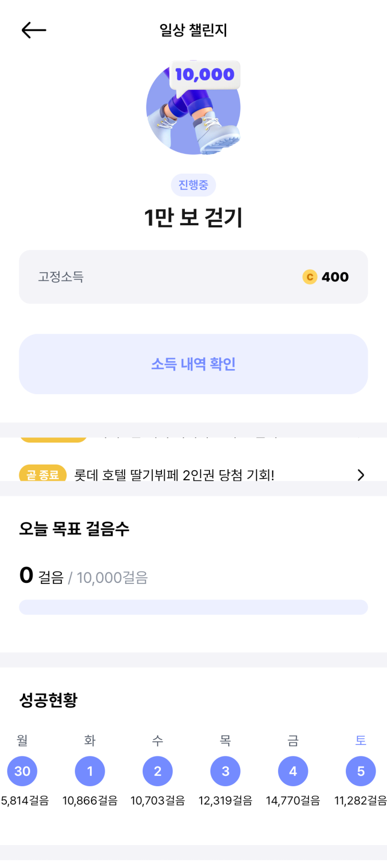387x868 pixels.
Task: Select Saturday's day circle 5
Action: coord(361,771)
